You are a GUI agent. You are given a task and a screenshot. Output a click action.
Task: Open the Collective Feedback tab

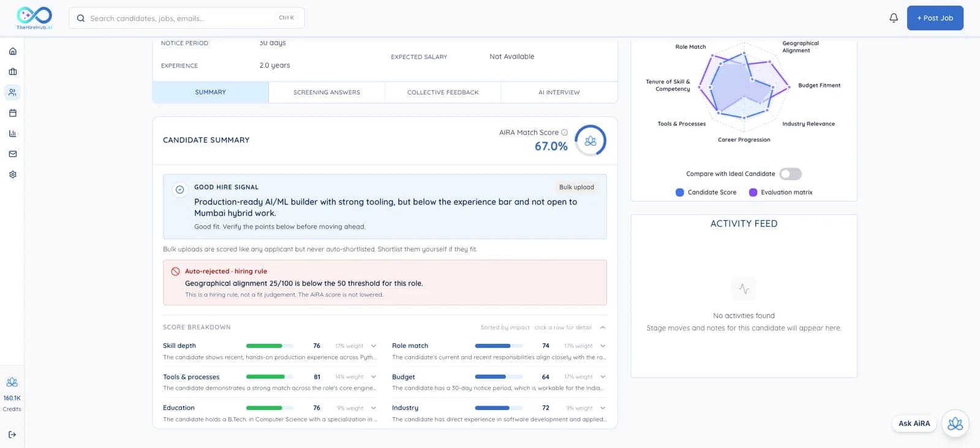(x=443, y=93)
